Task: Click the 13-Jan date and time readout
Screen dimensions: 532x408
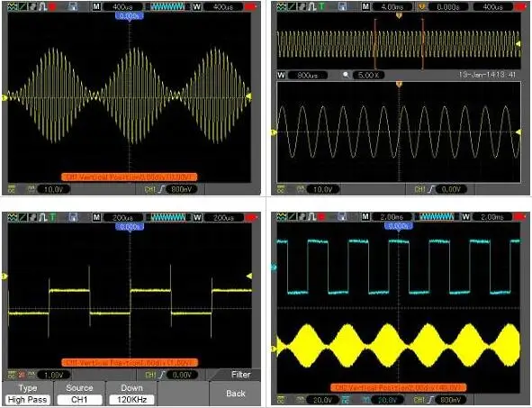Action: coord(487,75)
